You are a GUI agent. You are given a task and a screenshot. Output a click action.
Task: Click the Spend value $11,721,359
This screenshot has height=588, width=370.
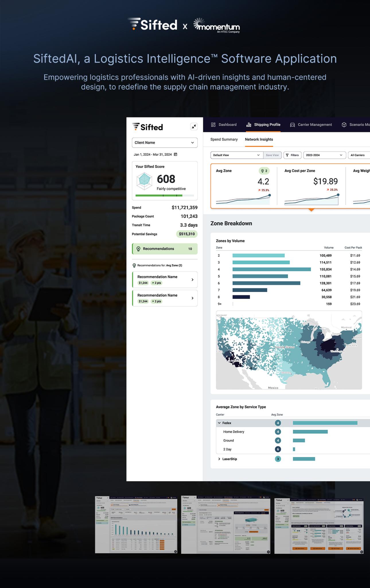[184, 208]
